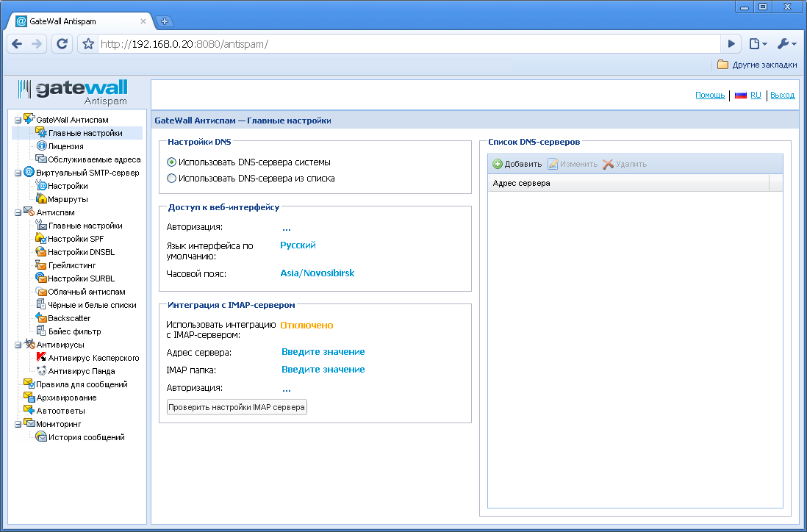Click the Panda antivirus icon

(42, 371)
